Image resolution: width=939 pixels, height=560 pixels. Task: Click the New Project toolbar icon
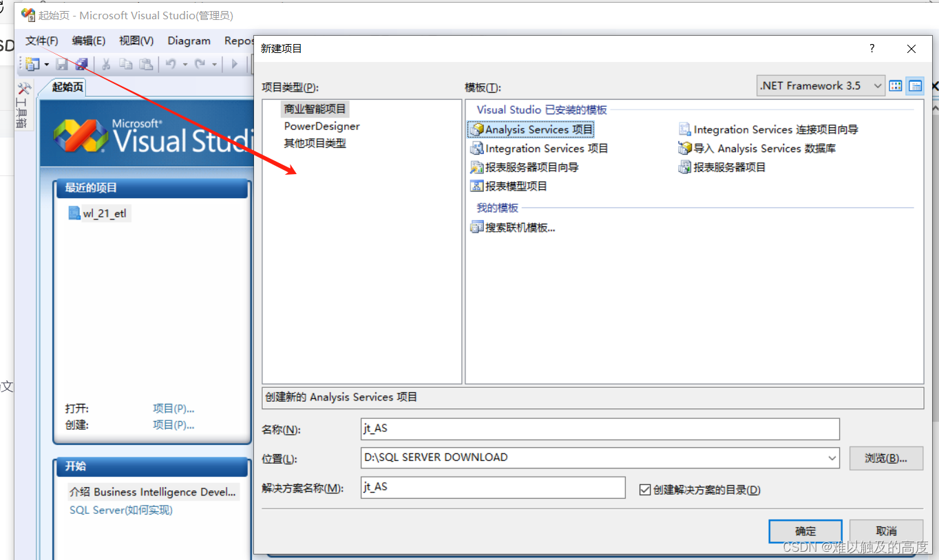point(32,64)
